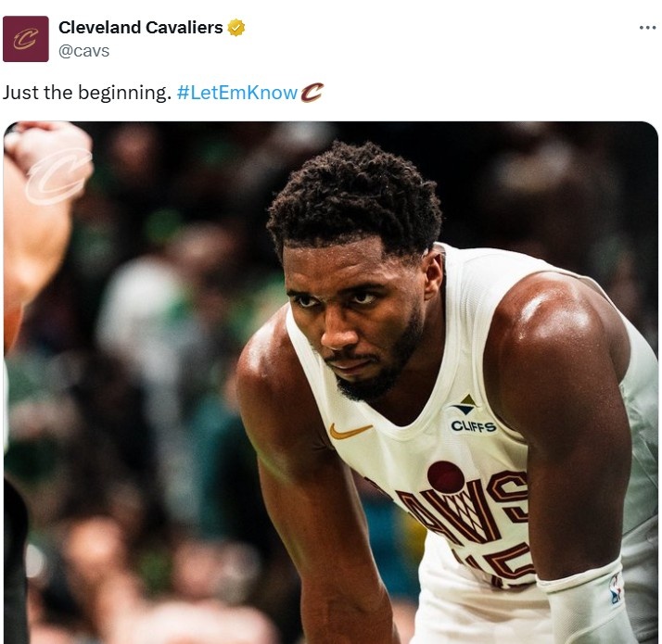Click the Nike swoosh on the jersey
This screenshot has width=662, height=644.
[x=350, y=431]
